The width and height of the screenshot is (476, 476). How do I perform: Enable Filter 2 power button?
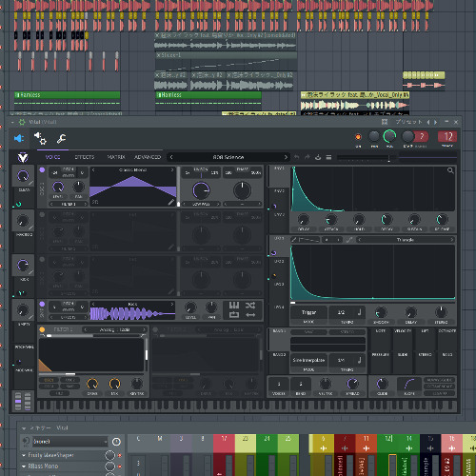pyautogui.click(x=155, y=329)
